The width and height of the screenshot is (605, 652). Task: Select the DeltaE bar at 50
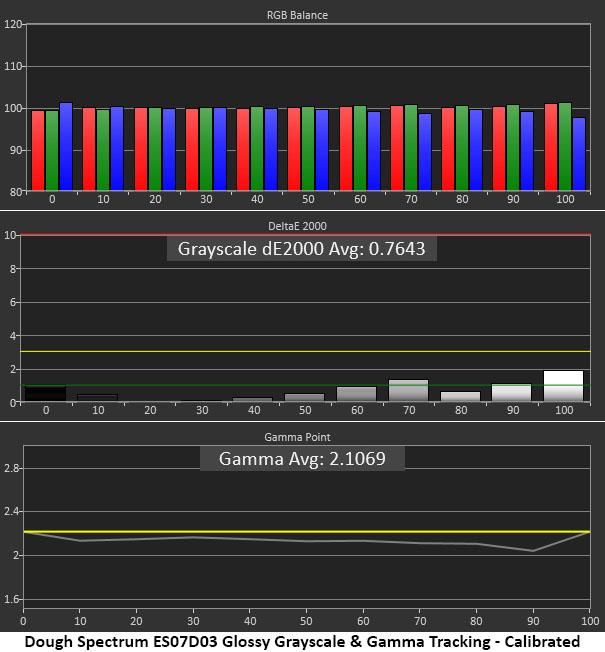[x=304, y=398]
